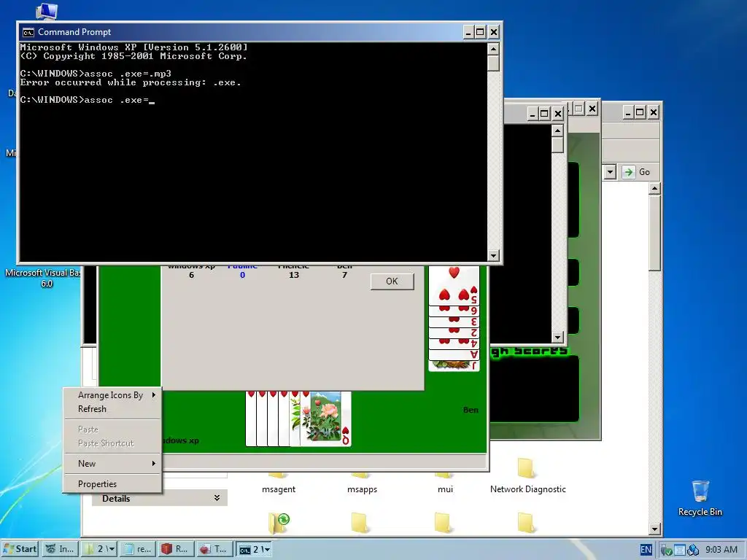This screenshot has width=747, height=560.
Task: Open the grouped folder windows taskbar button
Action: coord(99,549)
